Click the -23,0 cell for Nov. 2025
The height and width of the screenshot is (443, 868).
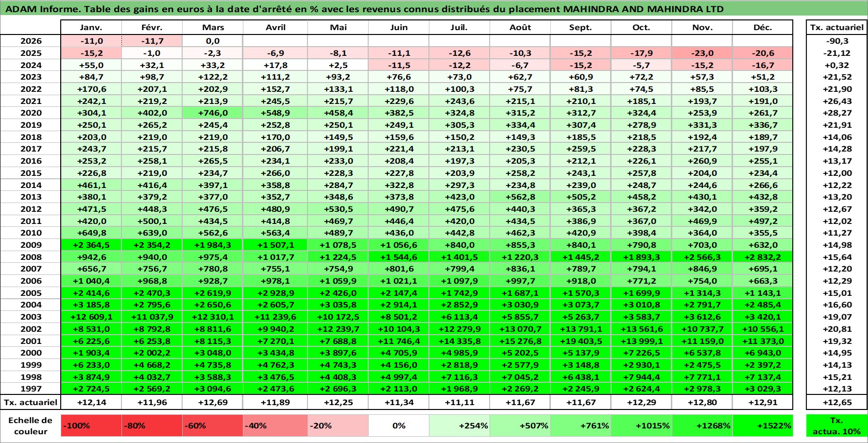[702, 53]
